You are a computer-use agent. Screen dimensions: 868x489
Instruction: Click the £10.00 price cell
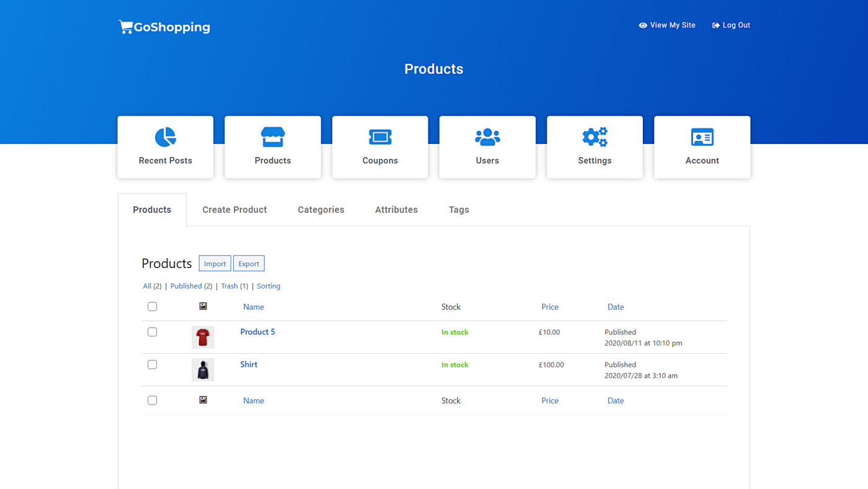[549, 332]
